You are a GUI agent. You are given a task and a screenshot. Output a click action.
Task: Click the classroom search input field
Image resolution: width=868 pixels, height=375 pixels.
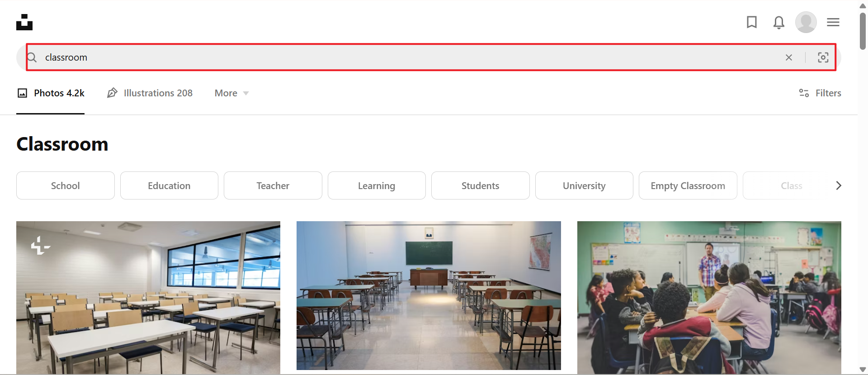coord(407,57)
